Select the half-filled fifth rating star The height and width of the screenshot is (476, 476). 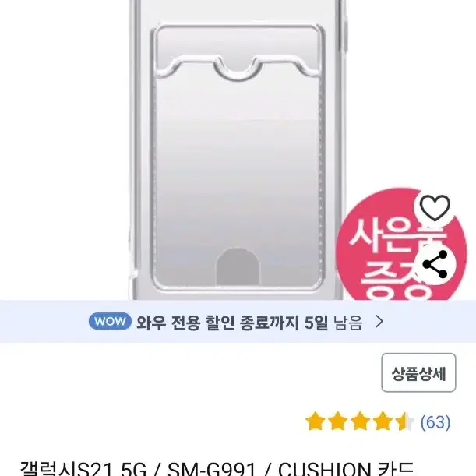click(404, 421)
